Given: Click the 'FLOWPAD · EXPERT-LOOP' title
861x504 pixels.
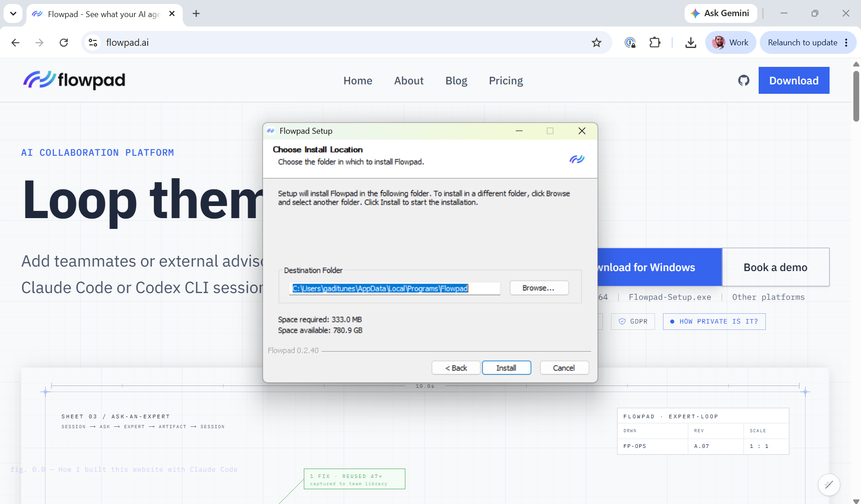Looking at the screenshot, I should (x=671, y=416).
